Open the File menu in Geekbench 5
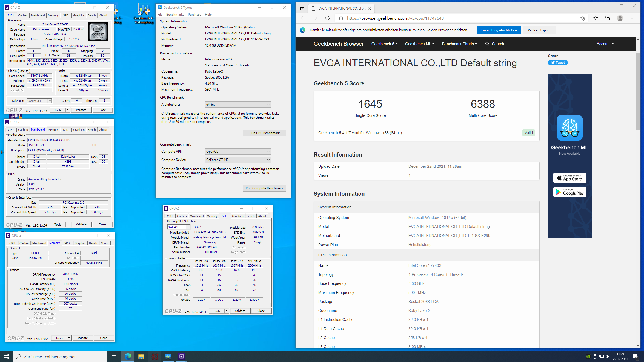The image size is (644, 362). [x=160, y=15]
